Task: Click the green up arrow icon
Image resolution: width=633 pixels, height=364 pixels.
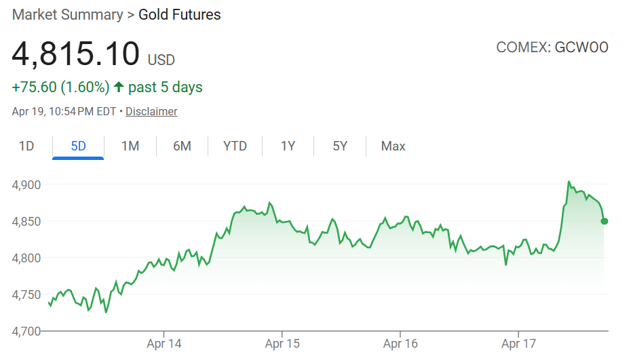Action: tap(119, 87)
